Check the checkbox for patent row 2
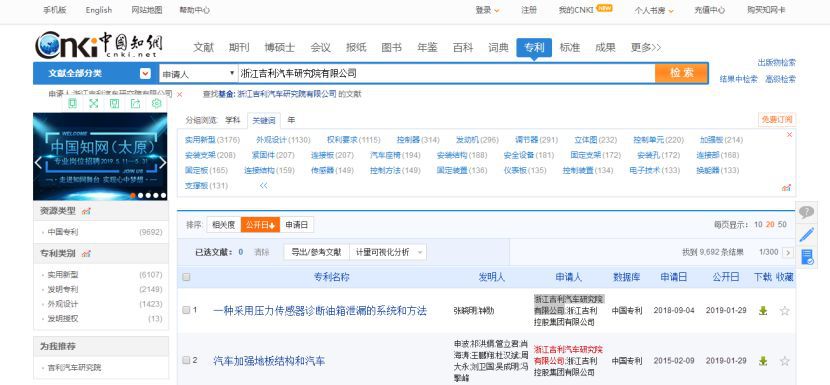830x385 pixels. [186, 360]
